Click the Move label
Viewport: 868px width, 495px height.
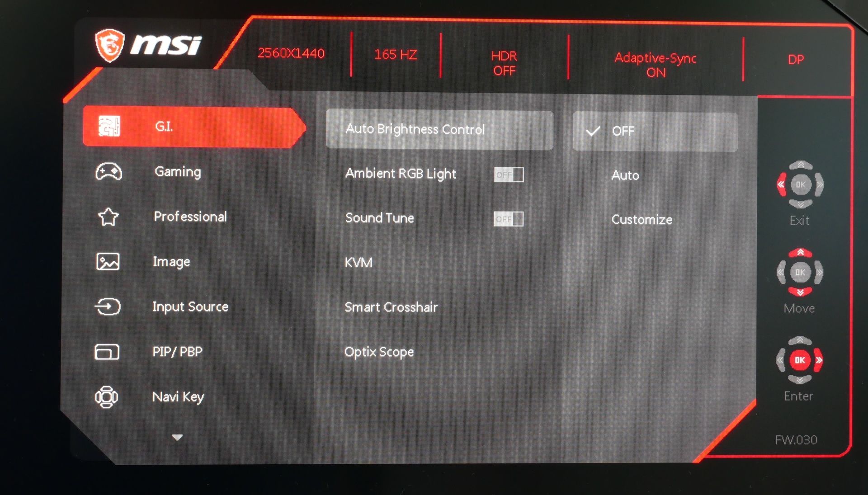799,308
